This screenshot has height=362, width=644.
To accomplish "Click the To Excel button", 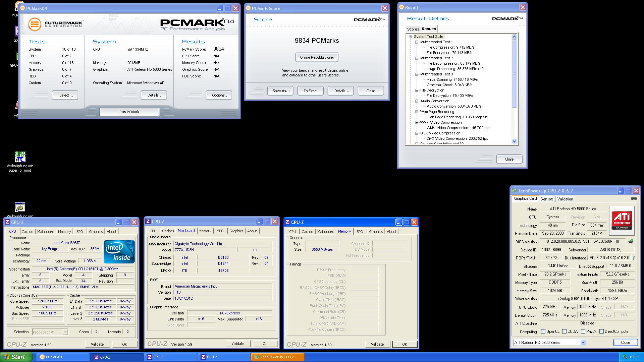I will (x=310, y=91).
